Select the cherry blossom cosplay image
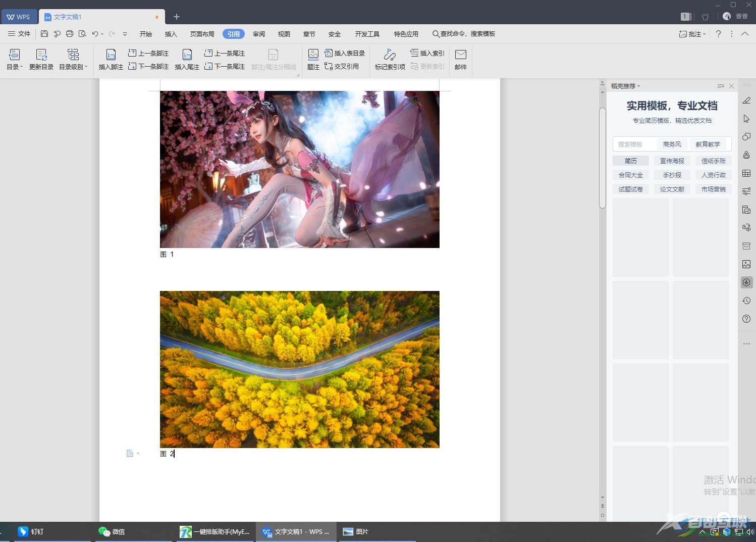 pyautogui.click(x=300, y=169)
